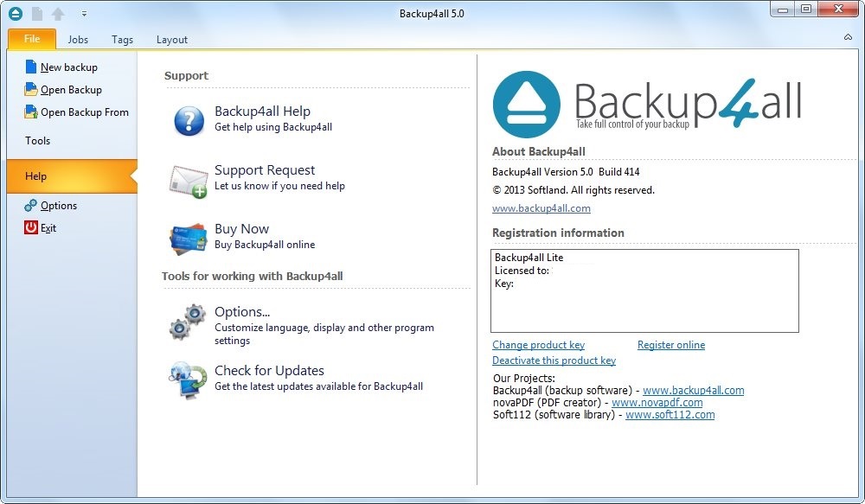Click the Open Backup From icon

31,112
